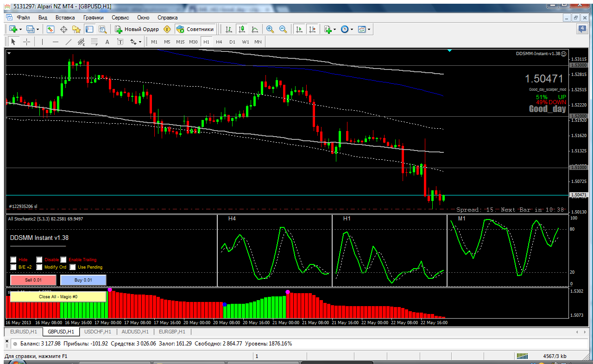593x364 pixels.
Task: Click the Buy 0.01 button
Action: [x=83, y=280]
